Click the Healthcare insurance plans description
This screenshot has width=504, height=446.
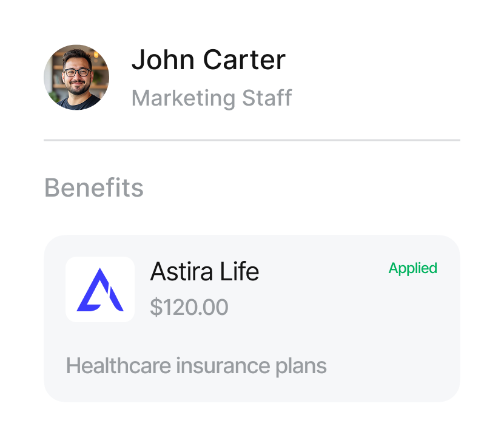pos(196,366)
